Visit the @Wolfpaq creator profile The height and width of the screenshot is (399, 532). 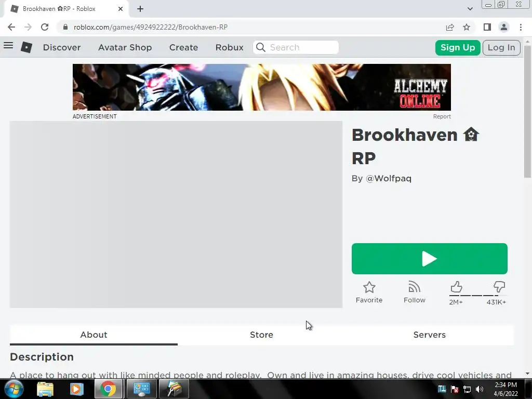click(389, 179)
